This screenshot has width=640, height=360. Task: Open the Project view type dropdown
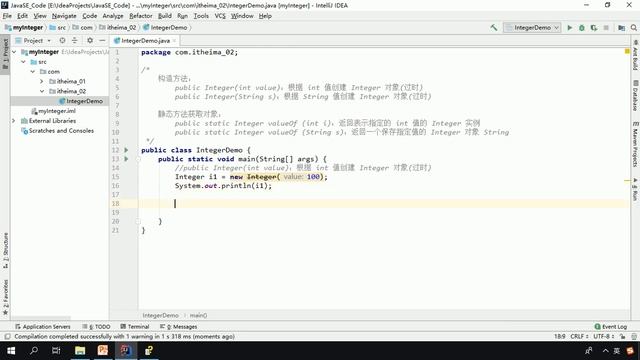pyautogui.click(x=33, y=40)
